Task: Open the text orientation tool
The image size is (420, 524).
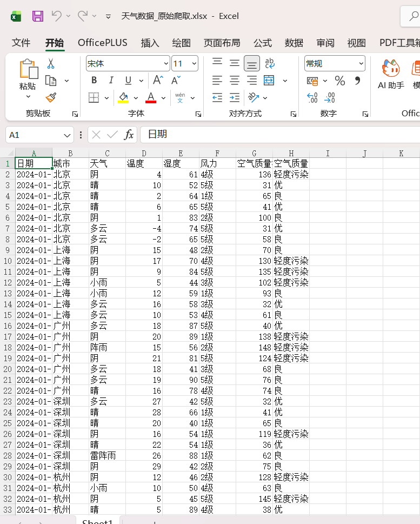Action: [254, 97]
